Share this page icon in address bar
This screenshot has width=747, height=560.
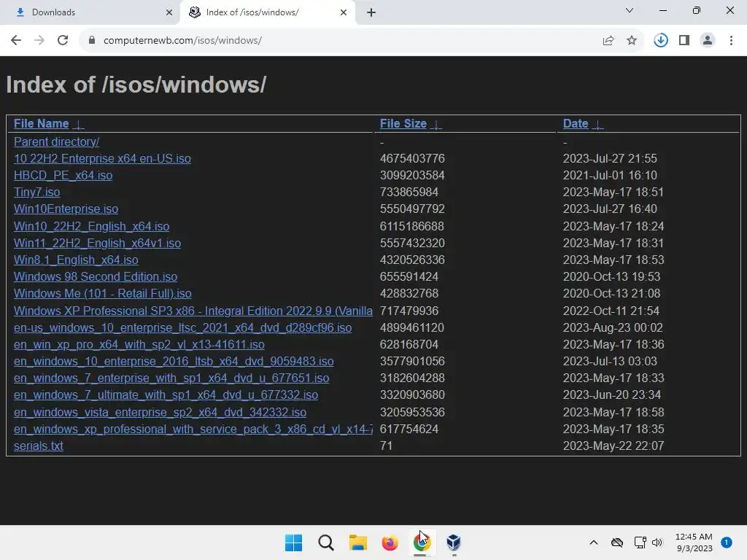point(608,41)
